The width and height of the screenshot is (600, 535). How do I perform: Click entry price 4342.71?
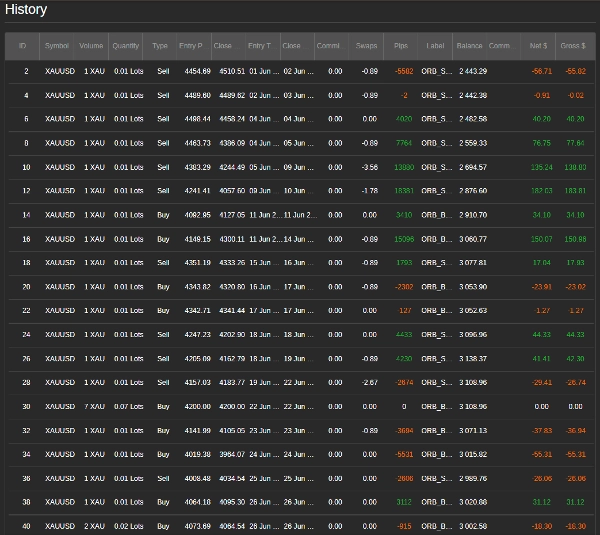point(197,311)
